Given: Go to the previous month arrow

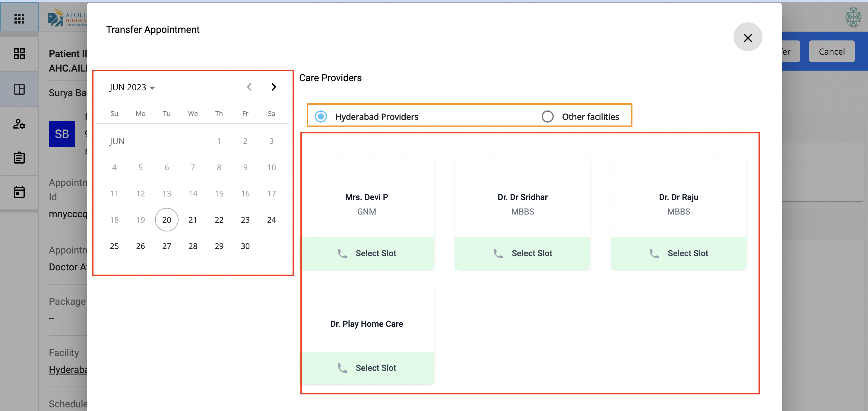Looking at the screenshot, I should [249, 87].
